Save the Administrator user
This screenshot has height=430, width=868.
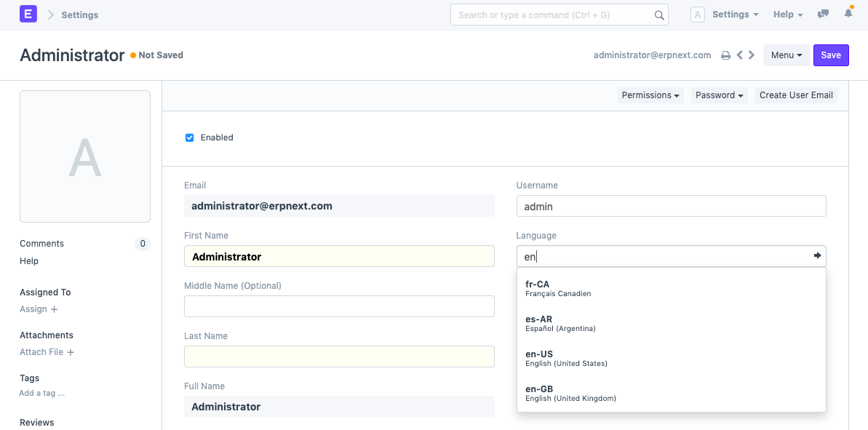coord(831,55)
